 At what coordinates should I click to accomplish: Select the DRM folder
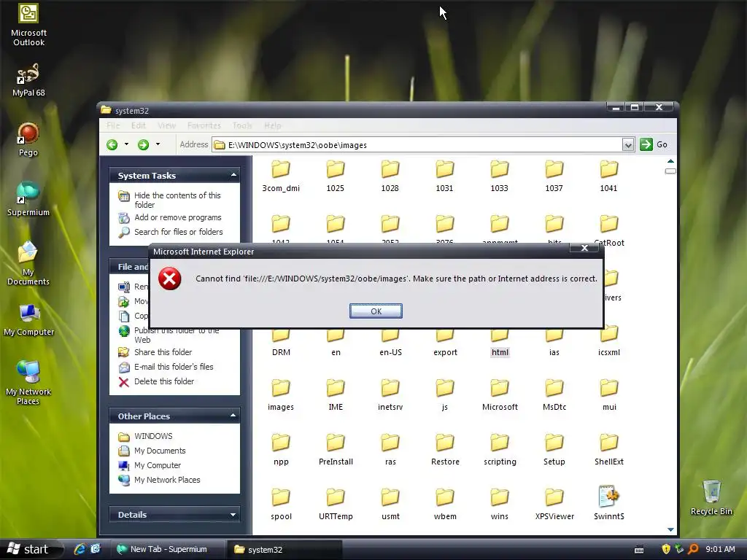click(281, 344)
